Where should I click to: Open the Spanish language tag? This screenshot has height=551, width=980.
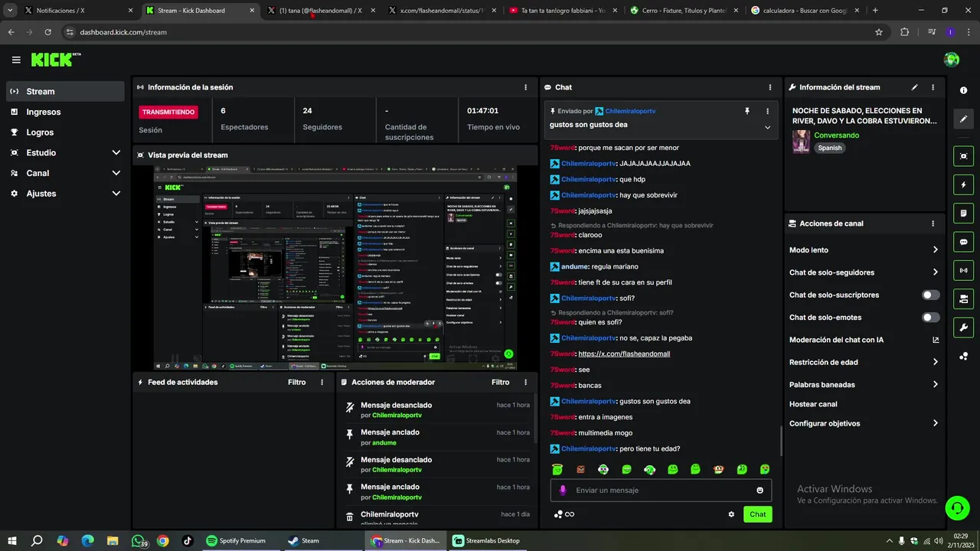pyautogui.click(x=829, y=148)
